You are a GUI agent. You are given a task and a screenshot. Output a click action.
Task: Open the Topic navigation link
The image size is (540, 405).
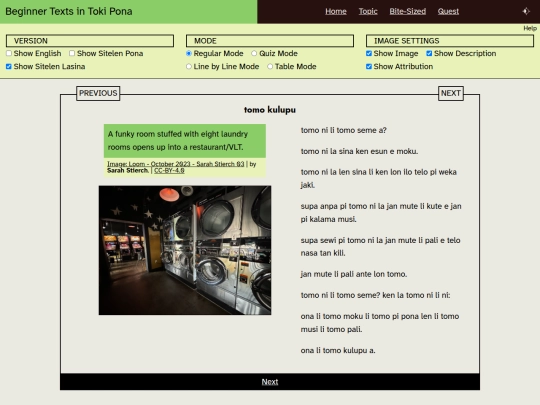(x=368, y=11)
